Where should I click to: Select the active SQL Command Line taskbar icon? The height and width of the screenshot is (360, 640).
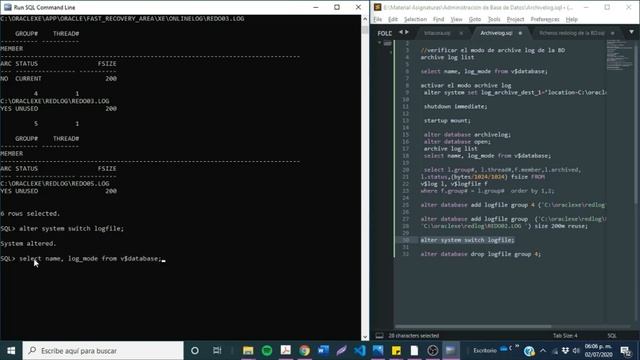451,351
